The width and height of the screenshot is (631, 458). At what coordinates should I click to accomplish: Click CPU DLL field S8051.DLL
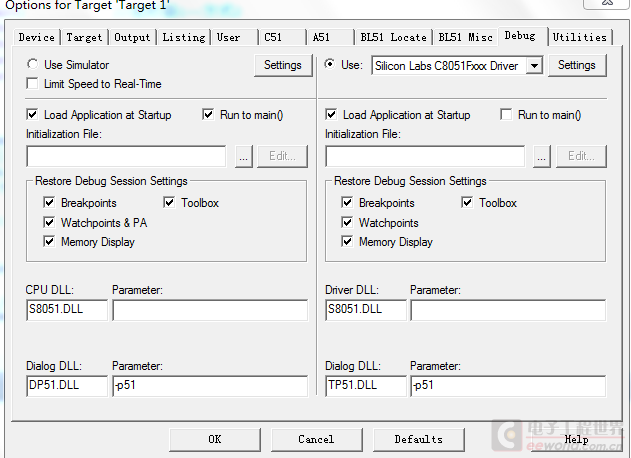tap(67, 310)
